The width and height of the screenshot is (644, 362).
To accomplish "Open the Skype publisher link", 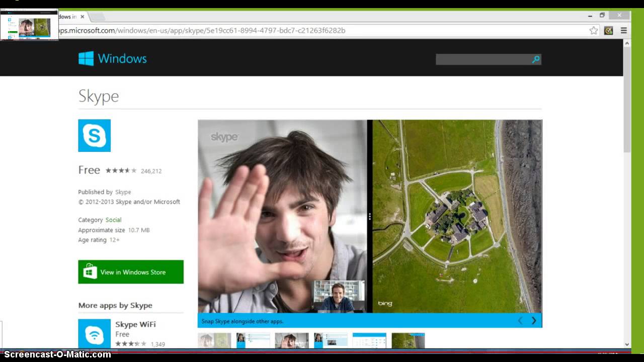I will pos(123,192).
